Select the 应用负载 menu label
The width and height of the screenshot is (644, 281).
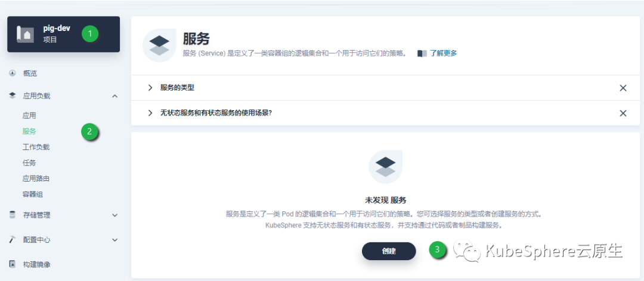36,96
